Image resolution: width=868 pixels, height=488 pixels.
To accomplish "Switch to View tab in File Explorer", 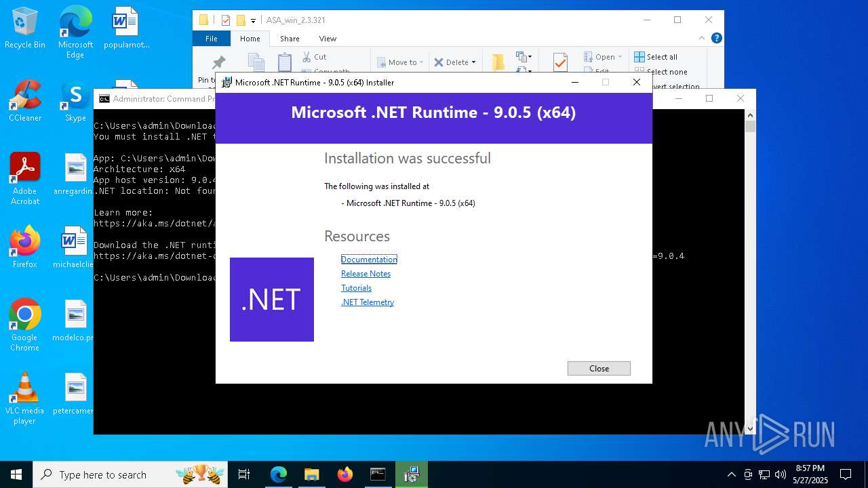I will [x=328, y=39].
